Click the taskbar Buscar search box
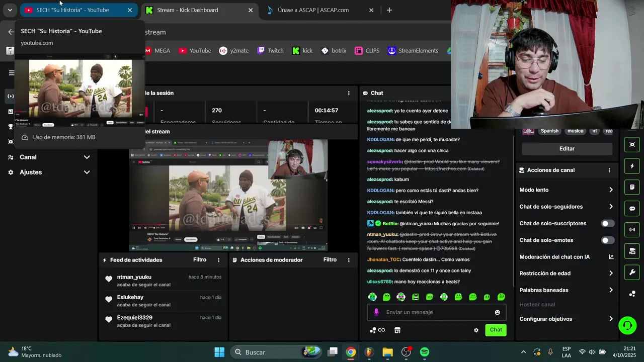644x362 pixels. [x=276, y=352]
